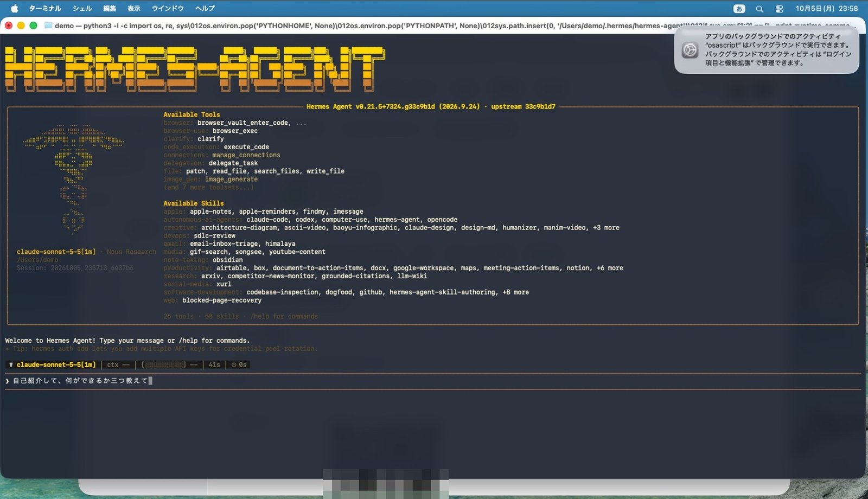Open Control Center icon
This screenshot has height=499, width=868.
click(x=779, y=9)
